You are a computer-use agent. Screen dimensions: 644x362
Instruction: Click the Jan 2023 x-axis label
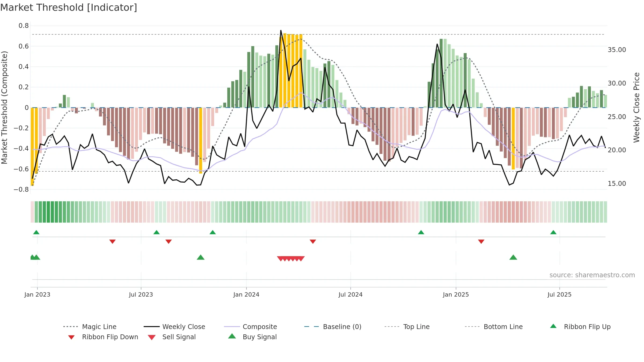[x=37, y=294]
